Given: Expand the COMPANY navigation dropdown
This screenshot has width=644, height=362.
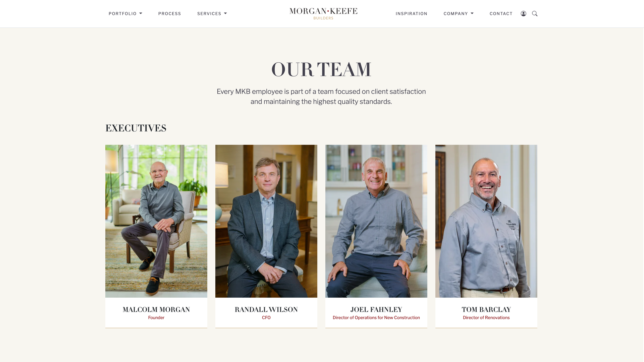Looking at the screenshot, I should (x=459, y=14).
